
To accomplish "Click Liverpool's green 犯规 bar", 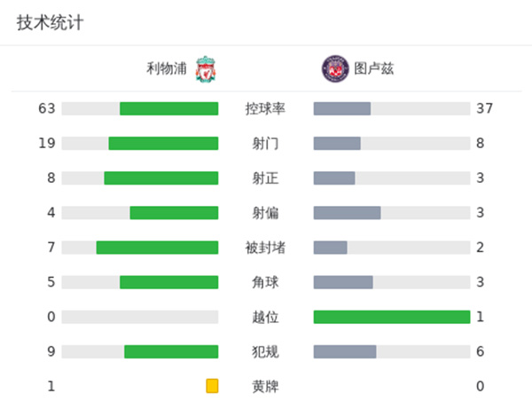I will pos(171,351).
